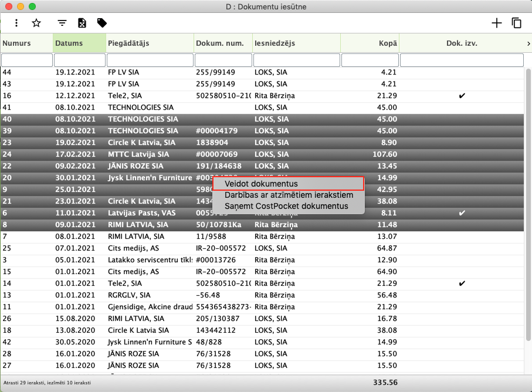This screenshot has width=532, height=392.
Task: Select row 28 JĀNIS ROZE SIA
Action: click(x=262, y=354)
